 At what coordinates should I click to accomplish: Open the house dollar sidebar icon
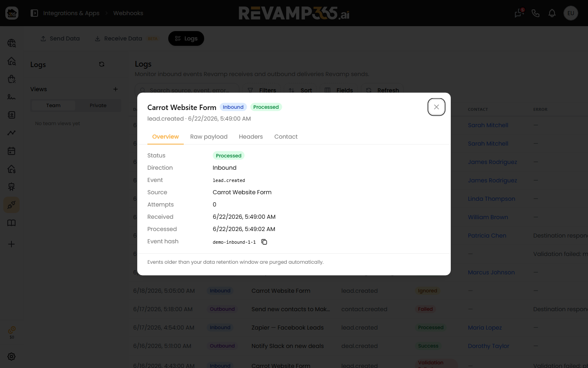click(11, 169)
